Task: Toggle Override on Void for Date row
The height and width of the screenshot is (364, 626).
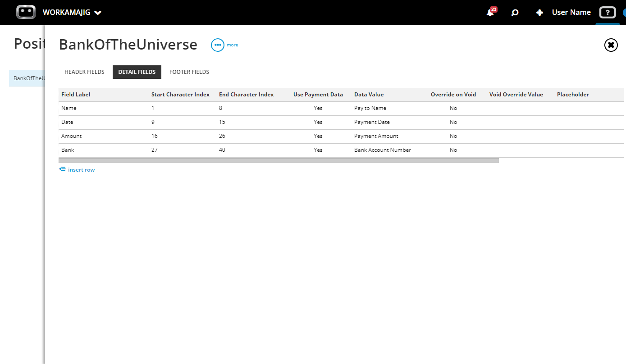Action: [x=453, y=122]
